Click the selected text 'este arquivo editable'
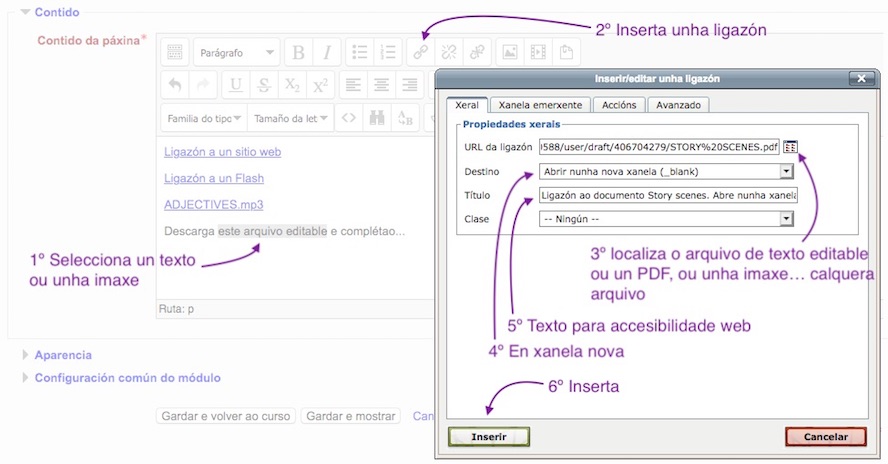This screenshot has width=888, height=464. coord(272,231)
